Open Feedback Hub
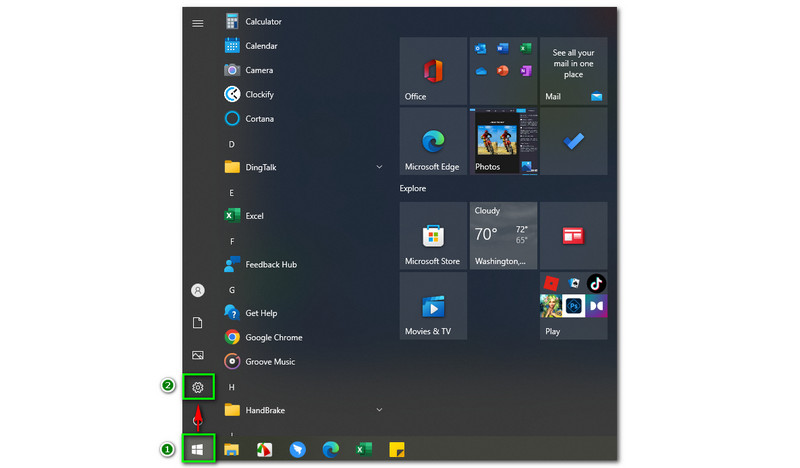 [x=270, y=264]
